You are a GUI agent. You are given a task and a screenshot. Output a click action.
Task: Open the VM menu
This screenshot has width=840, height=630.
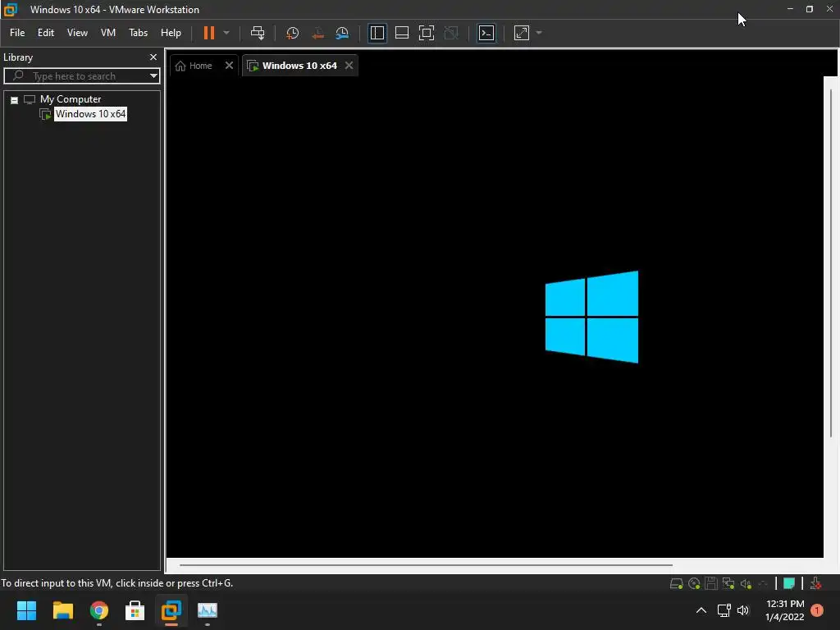click(108, 33)
